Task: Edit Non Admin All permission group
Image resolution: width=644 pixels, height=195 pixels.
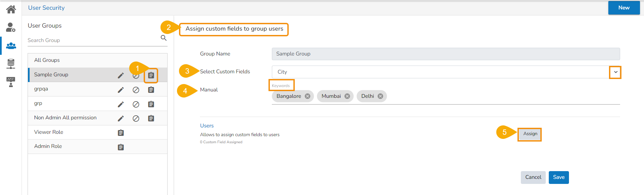Action: coord(120,118)
